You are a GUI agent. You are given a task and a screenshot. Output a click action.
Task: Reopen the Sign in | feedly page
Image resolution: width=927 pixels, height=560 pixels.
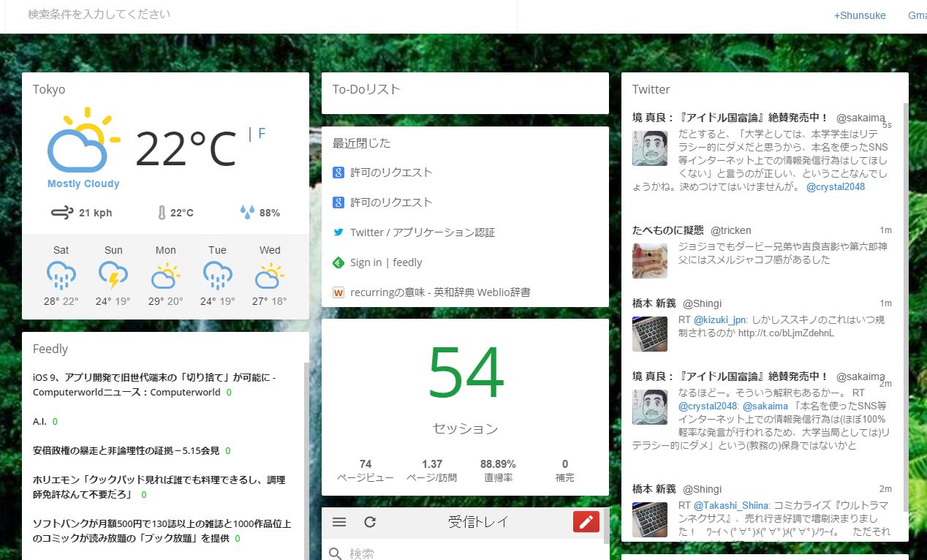[x=386, y=262]
